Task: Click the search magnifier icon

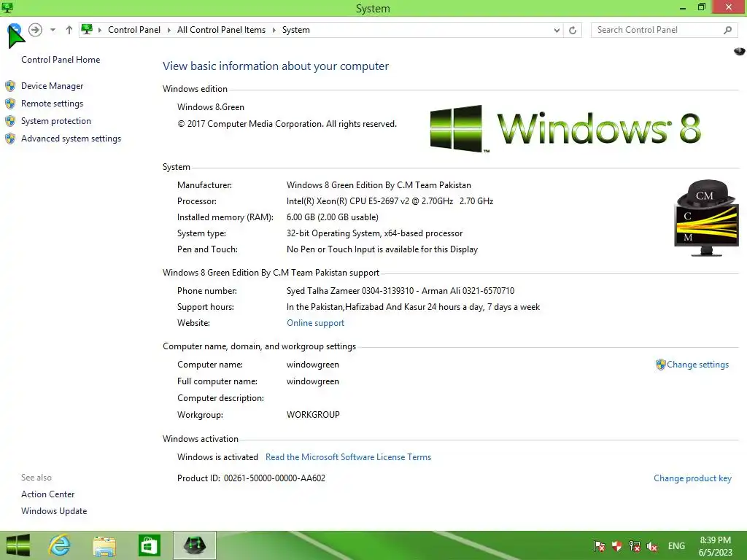Action: point(727,30)
